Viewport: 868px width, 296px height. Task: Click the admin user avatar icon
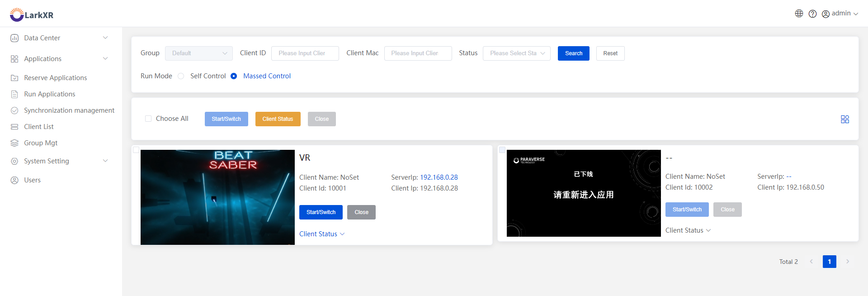tap(826, 14)
